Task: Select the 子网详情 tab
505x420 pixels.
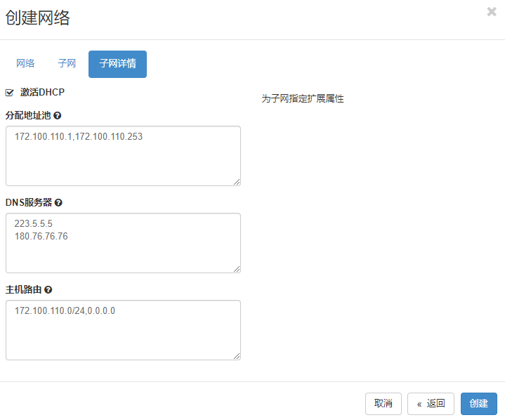Action: (117, 64)
